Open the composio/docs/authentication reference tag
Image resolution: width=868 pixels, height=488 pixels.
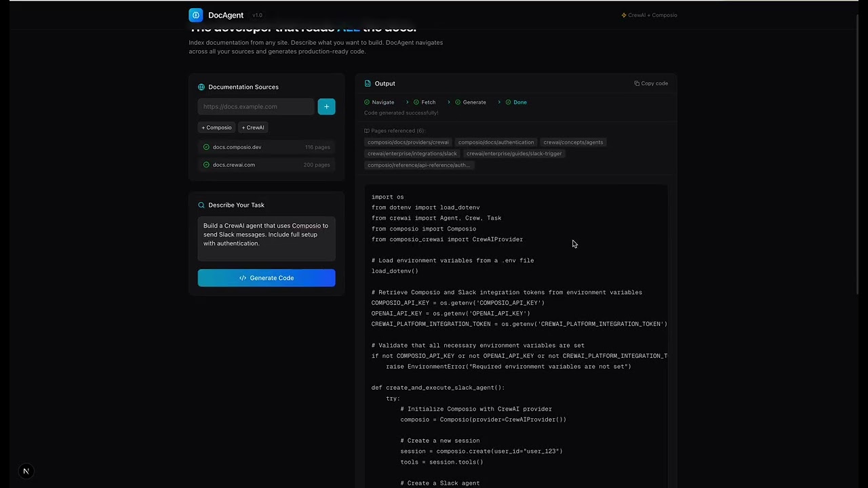496,142
